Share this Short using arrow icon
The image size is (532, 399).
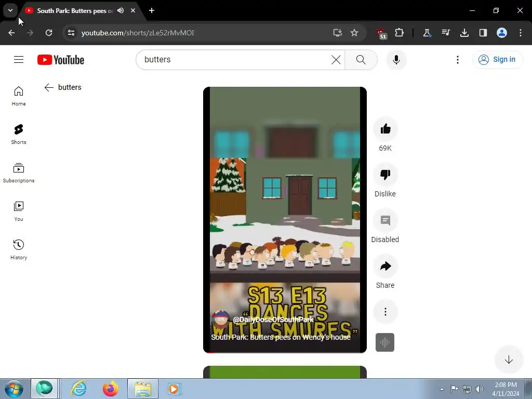pos(385,267)
